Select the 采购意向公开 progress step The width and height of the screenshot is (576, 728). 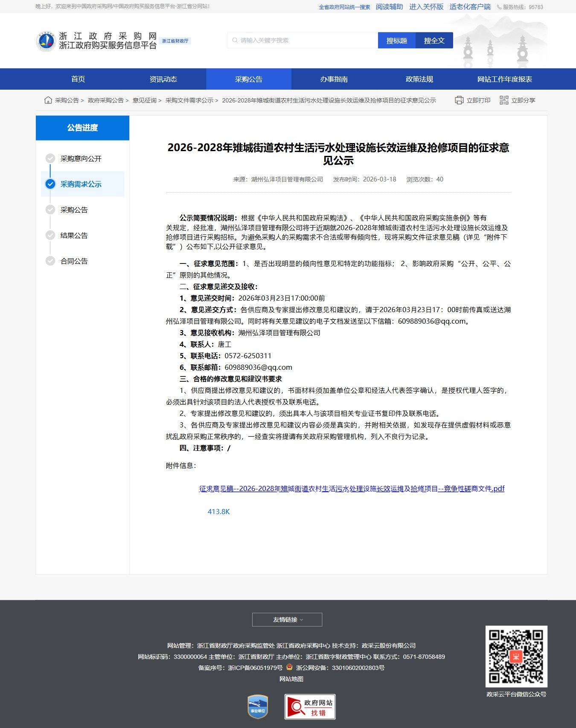(x=81, y=159)
